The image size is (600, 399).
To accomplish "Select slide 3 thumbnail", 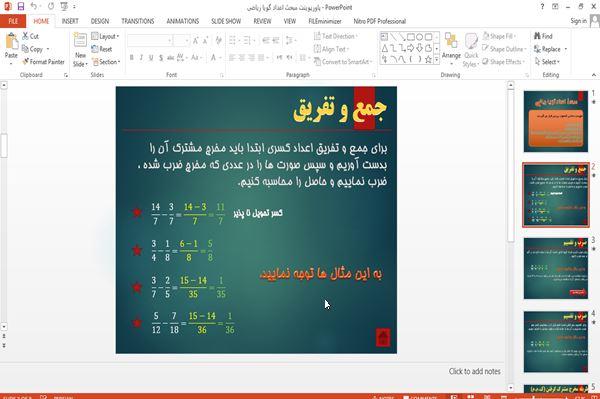I will coord(556,269).
